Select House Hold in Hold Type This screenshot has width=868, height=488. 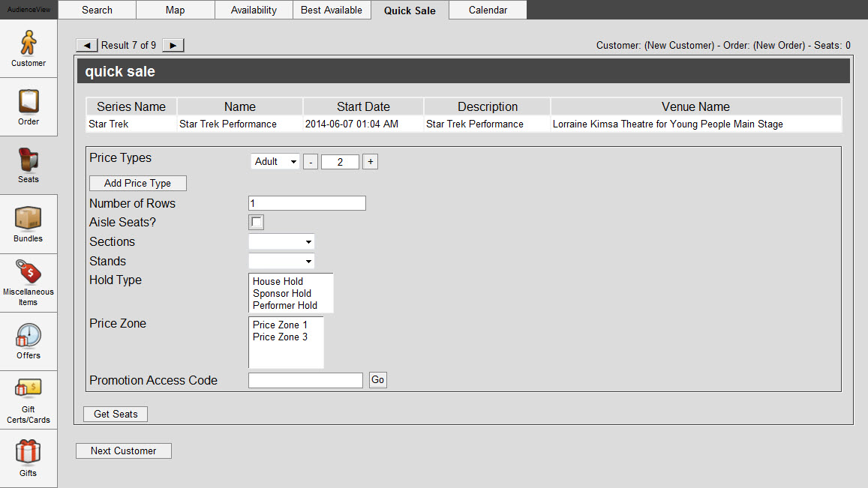[278, 282]
